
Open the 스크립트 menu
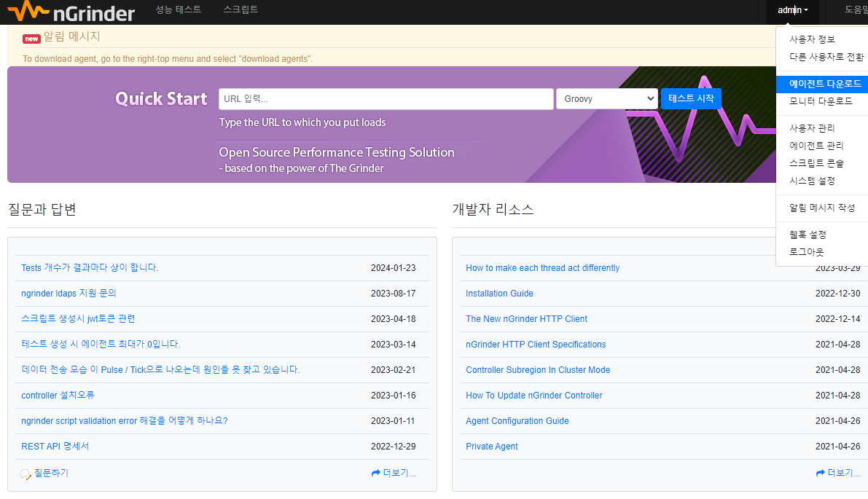tap(241, 9)
